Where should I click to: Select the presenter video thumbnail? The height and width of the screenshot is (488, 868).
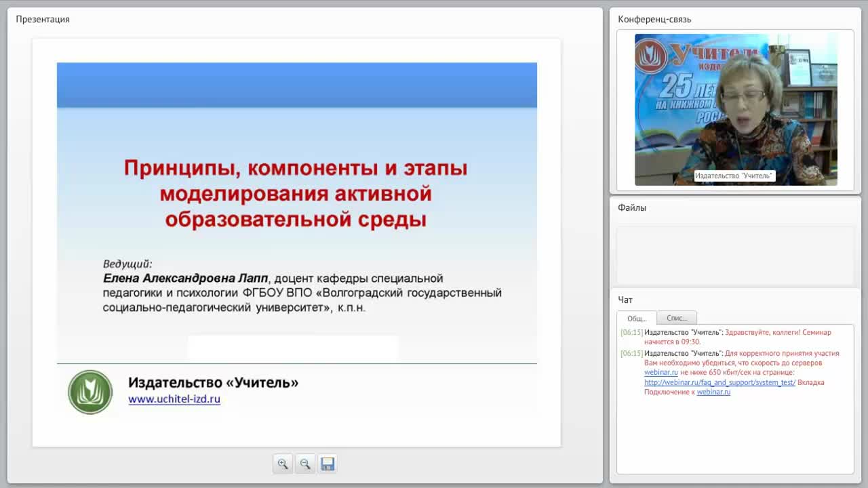736,110
